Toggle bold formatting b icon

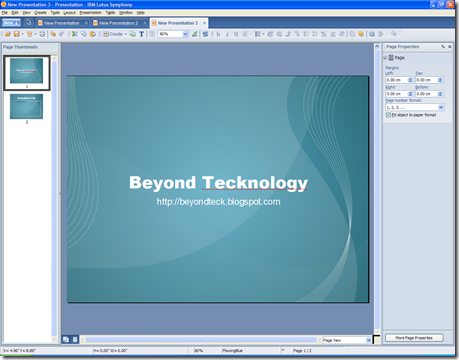pyautogui.click(x=218, y=34)
